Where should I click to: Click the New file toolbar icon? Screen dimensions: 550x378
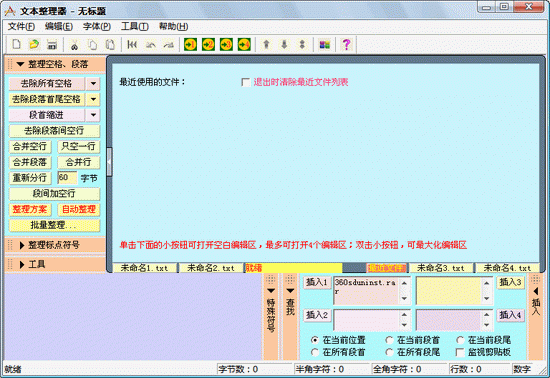[16, 45]
